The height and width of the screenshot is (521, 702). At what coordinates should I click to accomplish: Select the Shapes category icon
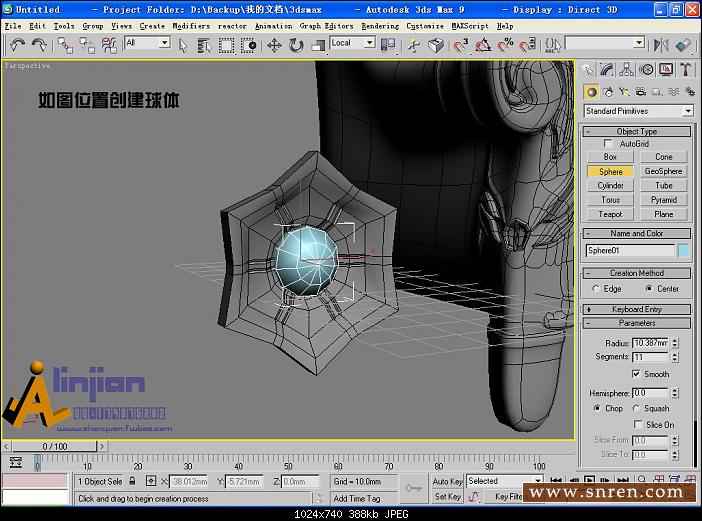click(x=608, y=92)
